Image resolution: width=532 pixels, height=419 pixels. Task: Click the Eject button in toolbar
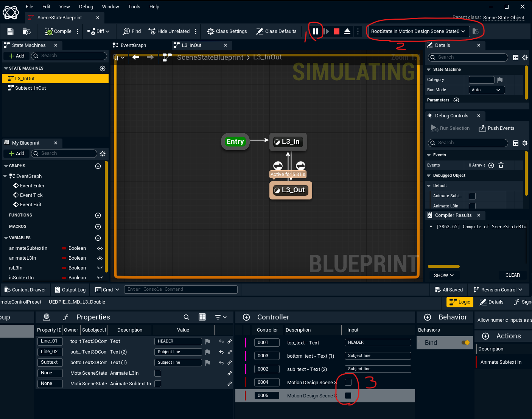coord(347,31)
